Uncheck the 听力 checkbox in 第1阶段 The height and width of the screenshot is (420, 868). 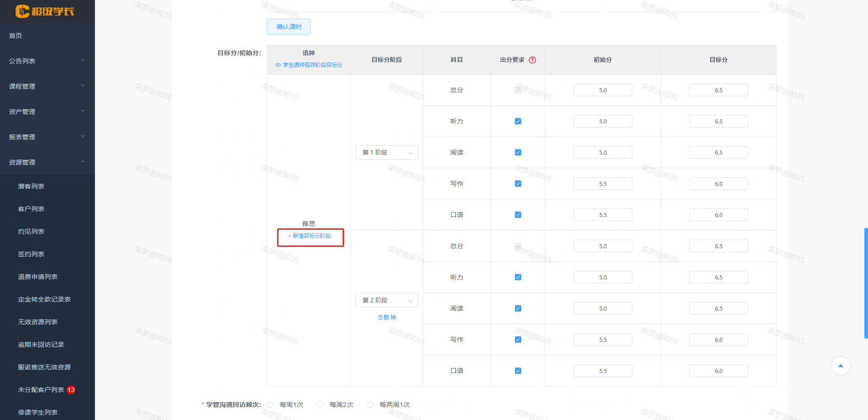pos(518,121)
